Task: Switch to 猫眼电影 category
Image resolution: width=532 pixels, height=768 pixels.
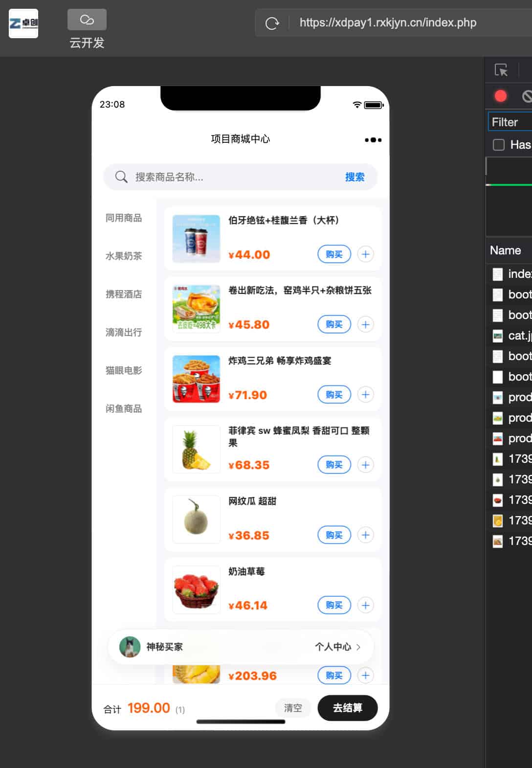Action: point(124,370)
